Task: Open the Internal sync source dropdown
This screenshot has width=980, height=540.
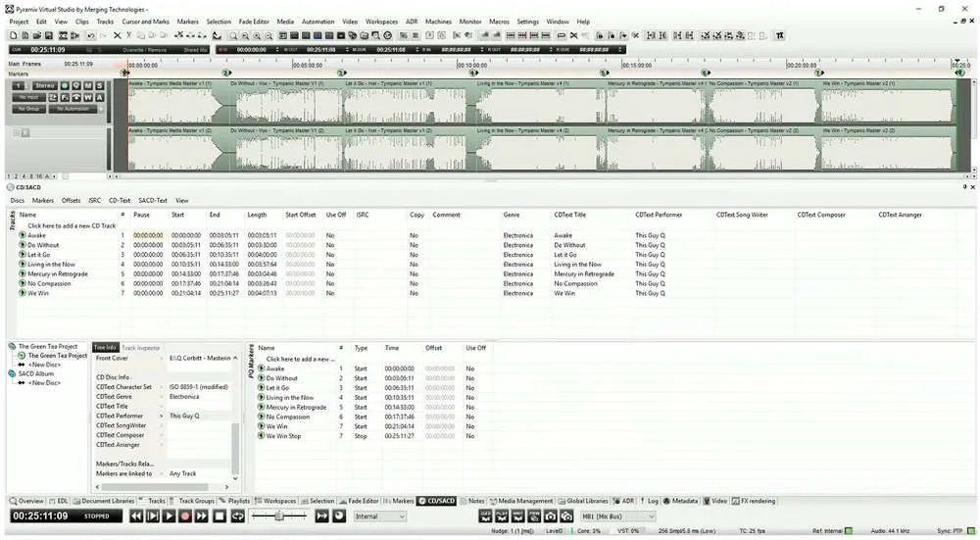Action: [380, 516]
